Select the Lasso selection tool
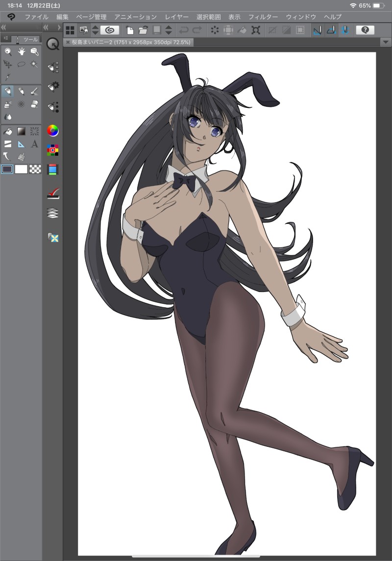This screenshot has width=392, height=561. point(22,64)
